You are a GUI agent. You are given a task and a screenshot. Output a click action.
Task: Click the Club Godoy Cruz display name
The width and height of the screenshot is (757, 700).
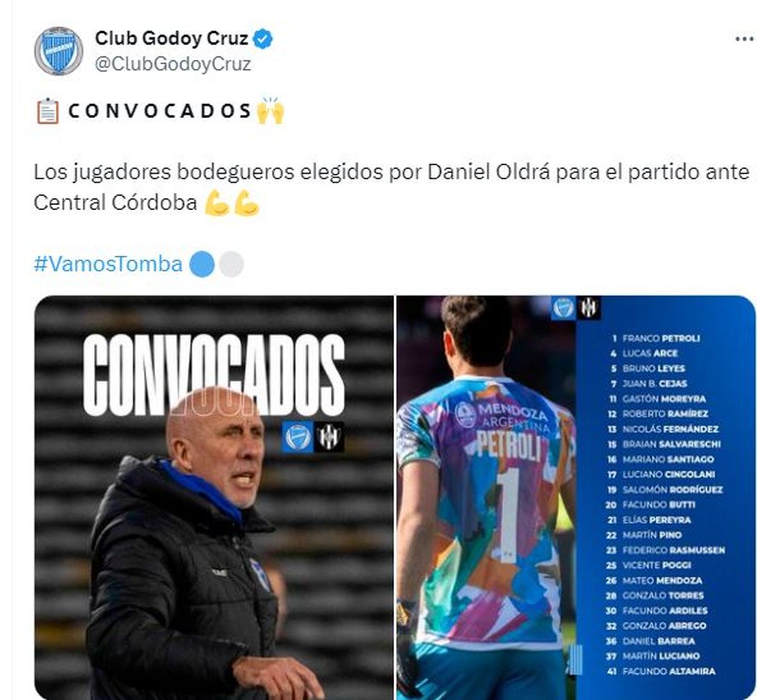point(172,39)
